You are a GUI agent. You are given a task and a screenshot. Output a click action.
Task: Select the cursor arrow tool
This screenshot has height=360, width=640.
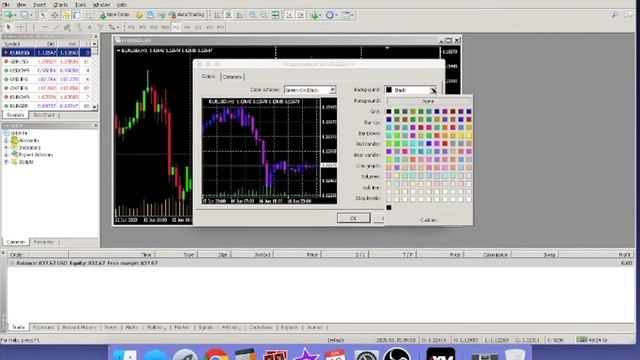click(9, 27)
